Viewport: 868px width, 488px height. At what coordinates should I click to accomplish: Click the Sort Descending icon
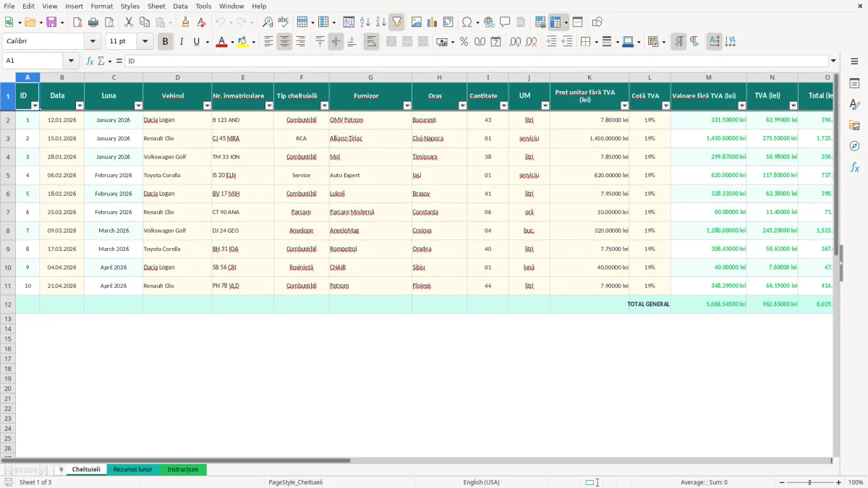[381, 22]
